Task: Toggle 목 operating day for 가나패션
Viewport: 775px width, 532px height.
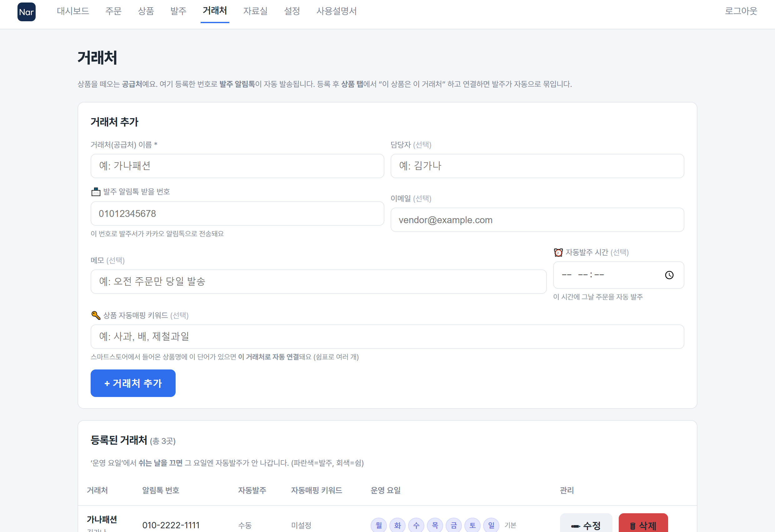Action: [435, 525]
